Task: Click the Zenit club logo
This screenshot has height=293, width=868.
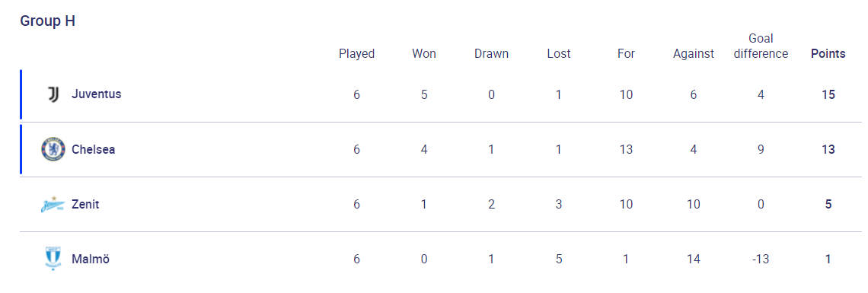Action: pos(53,205)
